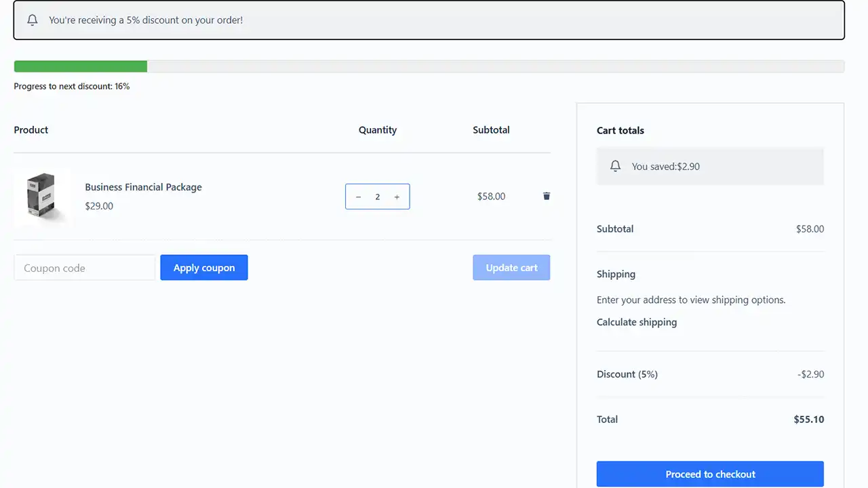The height and width of the screenshot is (488, 868).
Task: Click the quantity number field showing 2
Action: [378, 197]
